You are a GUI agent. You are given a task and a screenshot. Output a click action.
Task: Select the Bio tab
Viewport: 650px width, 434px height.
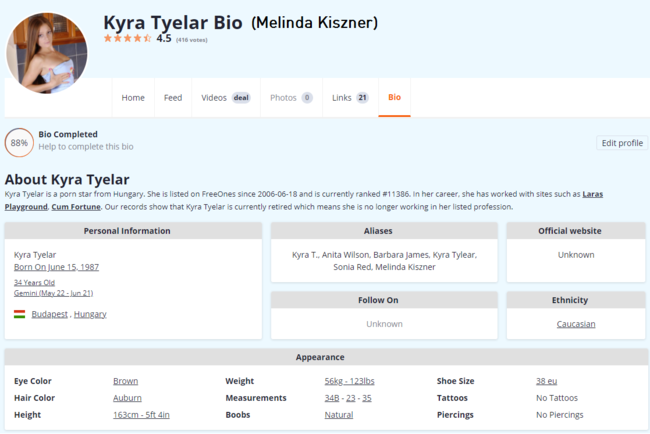(394, 97)
